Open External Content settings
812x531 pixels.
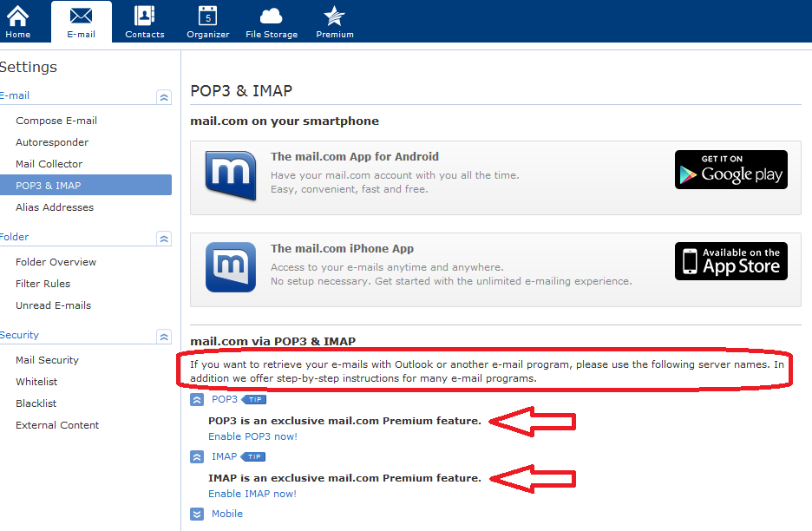[x=57, y=425]
